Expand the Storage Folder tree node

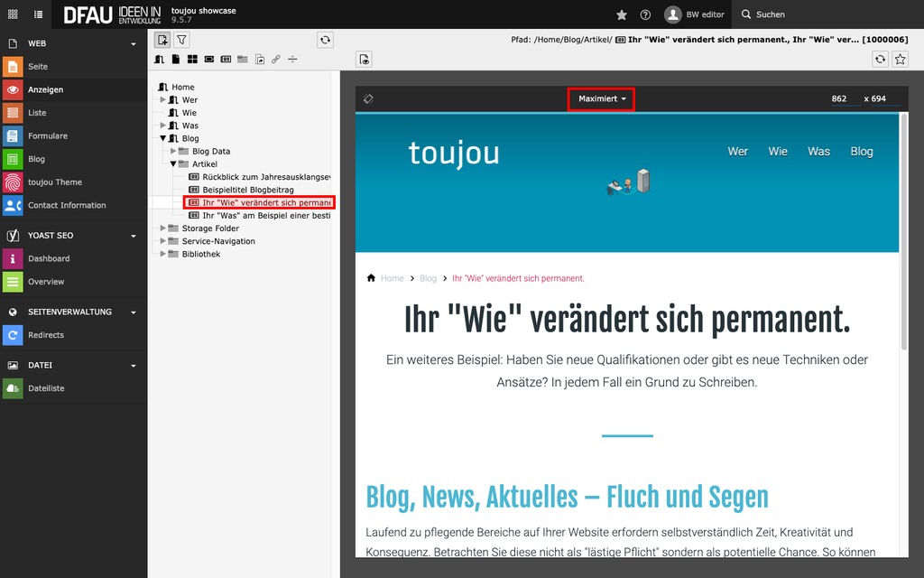[163, 228]
